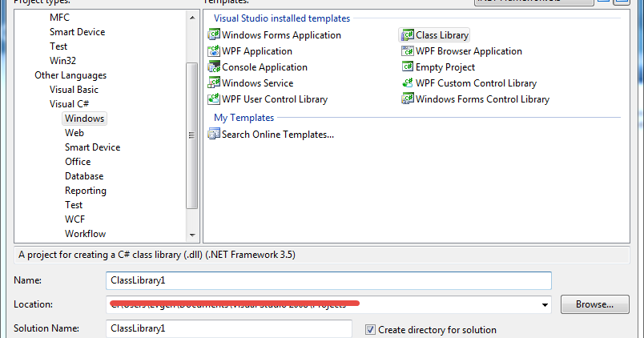Click the Location combo box field

tap(328, 304)
